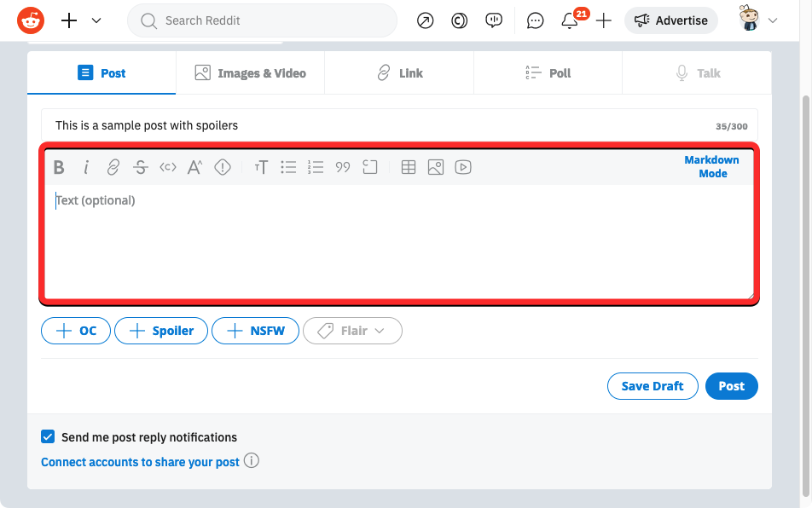Mark post as Spoiler
Image resolution: width=812 pixels, height=508 pixels.
pos(161,331)
